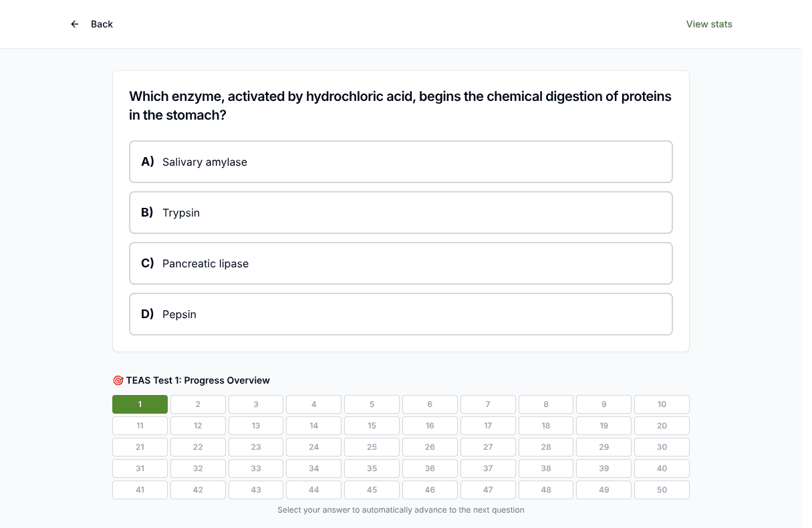Jump to question 1 in progress grid
This screenshot has width=812, height=528.
pyautogui.click(x=140, y=404)
